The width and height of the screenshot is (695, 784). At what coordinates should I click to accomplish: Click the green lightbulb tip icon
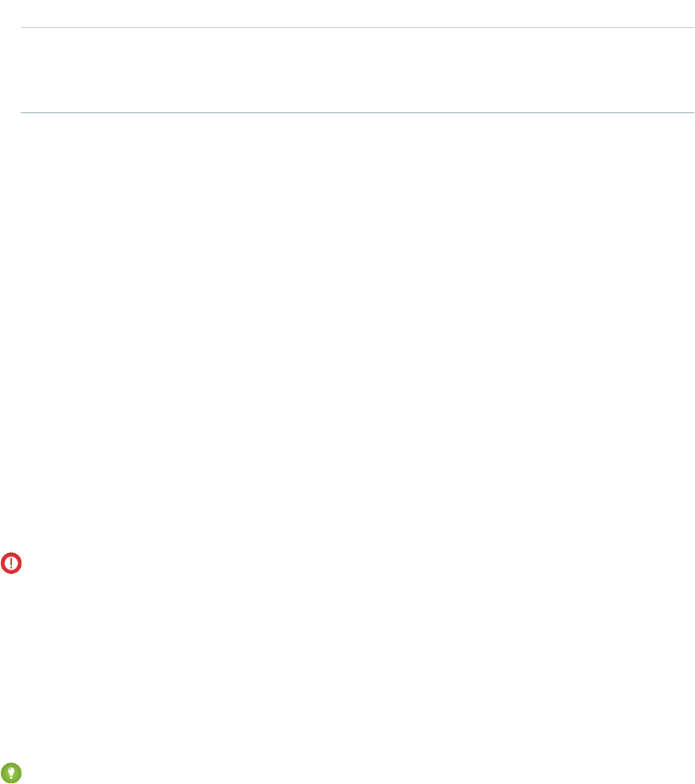coord(11,772)
